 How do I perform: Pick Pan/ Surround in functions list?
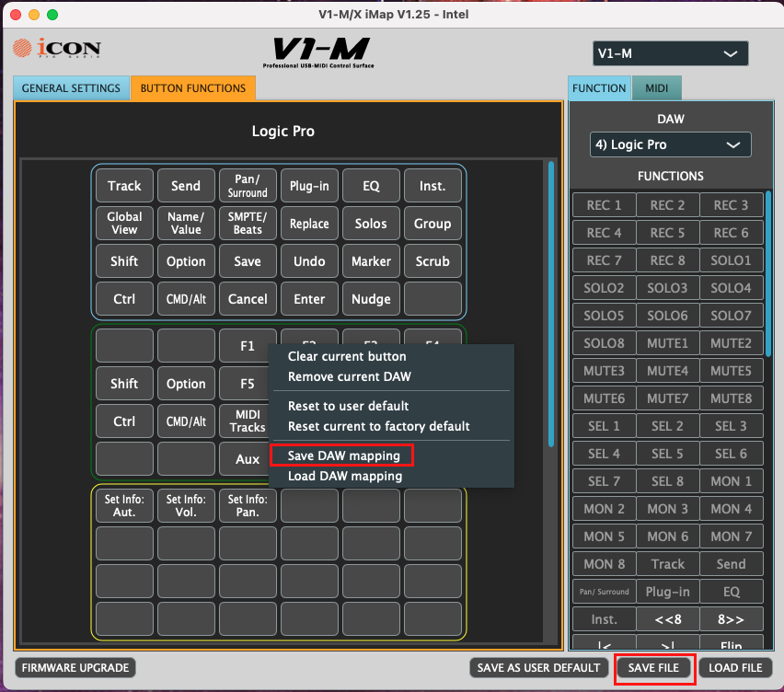604,592
